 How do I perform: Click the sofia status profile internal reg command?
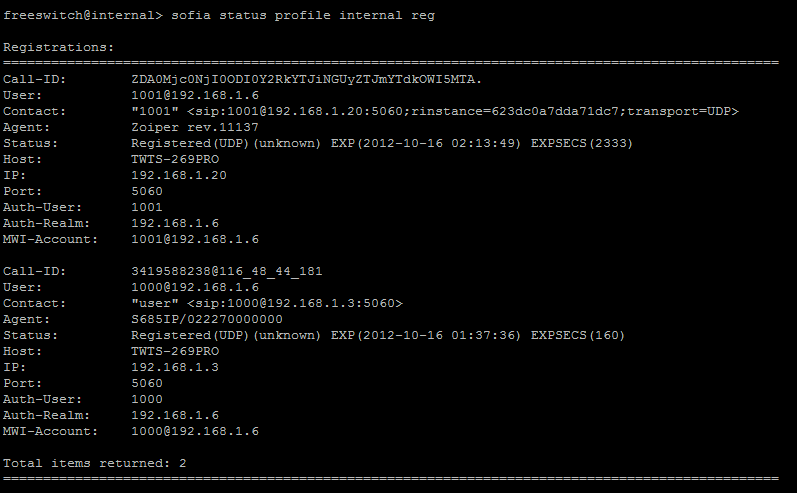(x=303, y=15)
